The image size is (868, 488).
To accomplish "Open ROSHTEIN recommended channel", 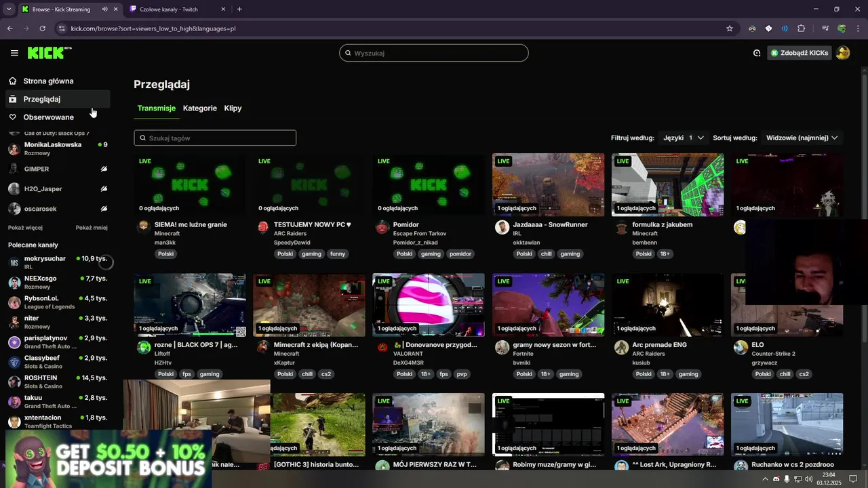I will 57,382.
